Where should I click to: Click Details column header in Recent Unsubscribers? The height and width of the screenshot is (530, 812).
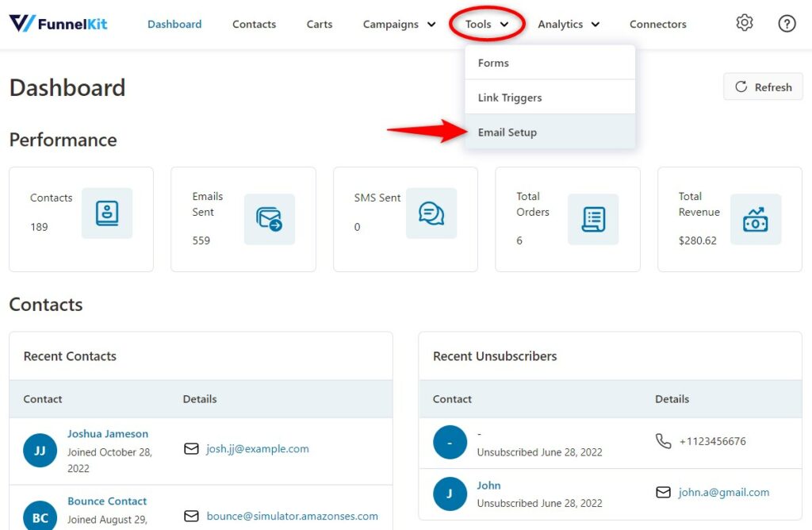pos(672,399)
